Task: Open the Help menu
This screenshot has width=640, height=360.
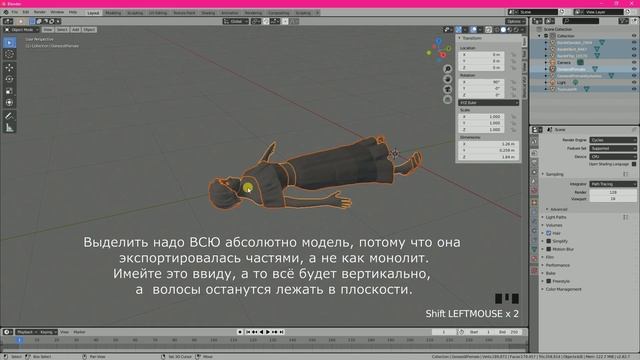Action: (73, 12)
